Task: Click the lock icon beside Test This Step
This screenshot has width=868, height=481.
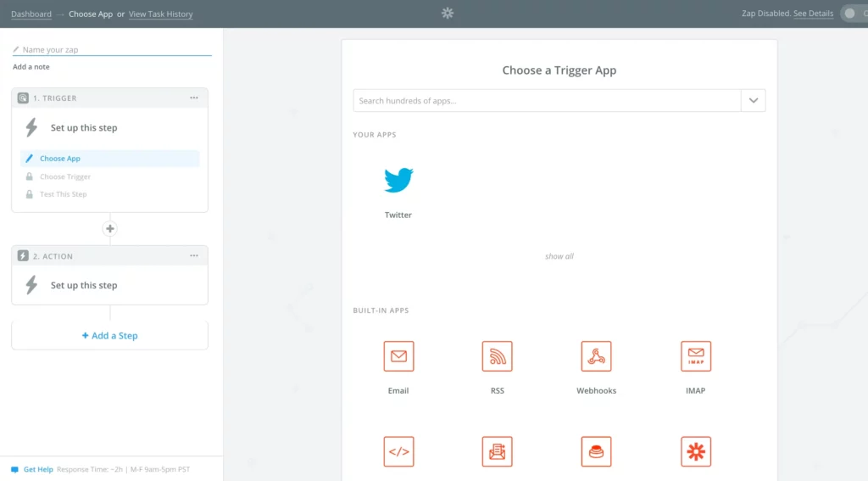Action: pos(30,194)
